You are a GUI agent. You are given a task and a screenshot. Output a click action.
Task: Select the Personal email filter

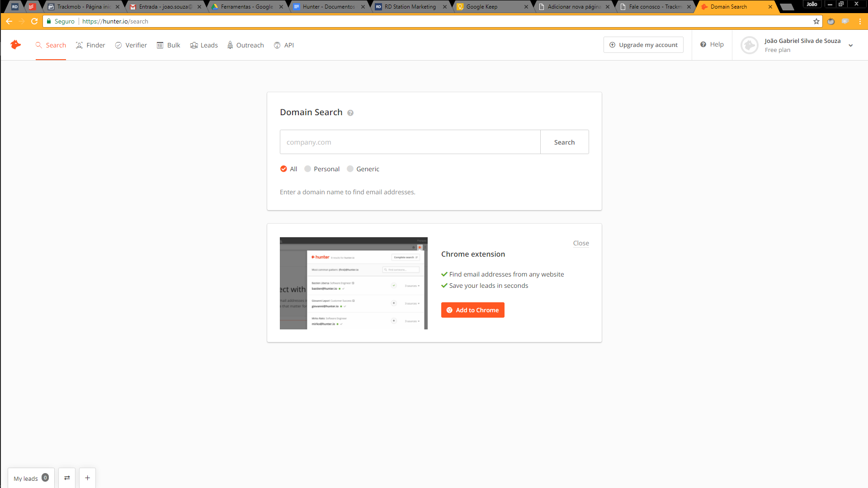pyautogui.click(x=308, y=169)
